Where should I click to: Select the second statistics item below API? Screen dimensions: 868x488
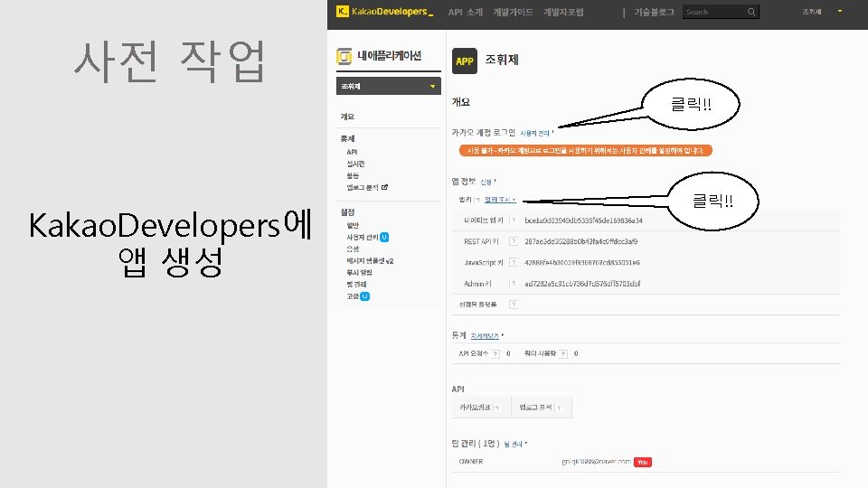pos(355,164)
